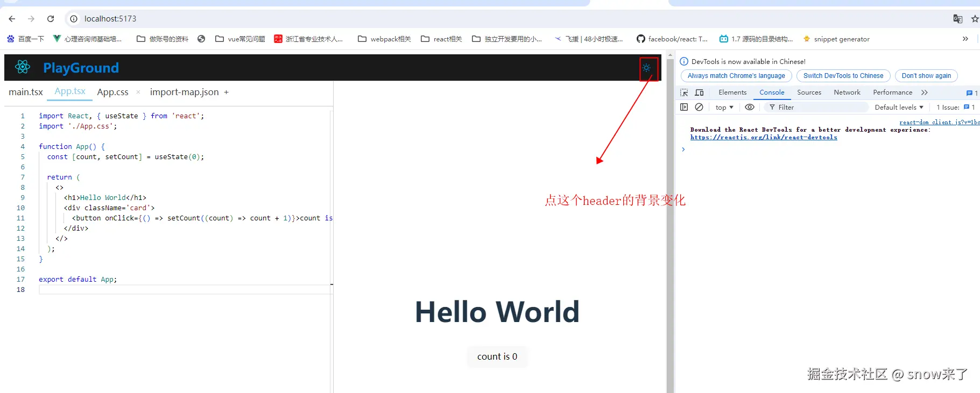The height and width of the screenshot is (393, 980).
Task: Click 'Switch DevTools to Chinese' button
Action: (843, 76)
